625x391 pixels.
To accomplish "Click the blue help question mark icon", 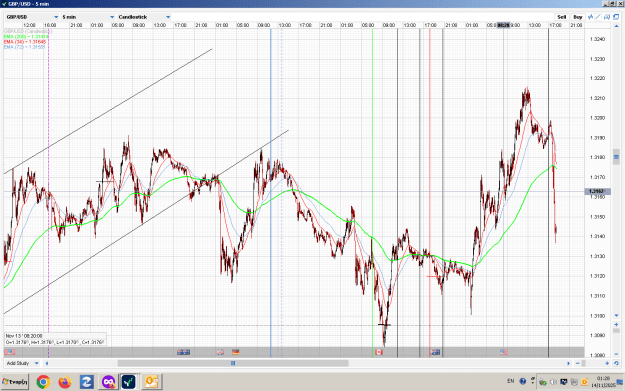I will point(523,381).
